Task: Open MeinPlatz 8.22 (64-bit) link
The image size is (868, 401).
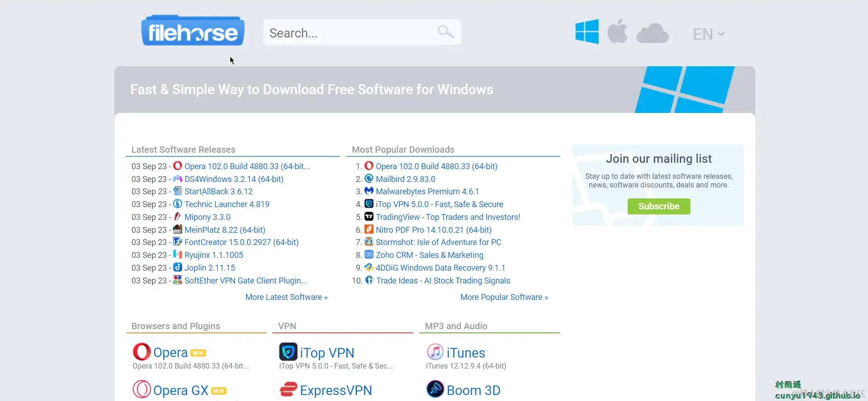Action: coord(225,230)
